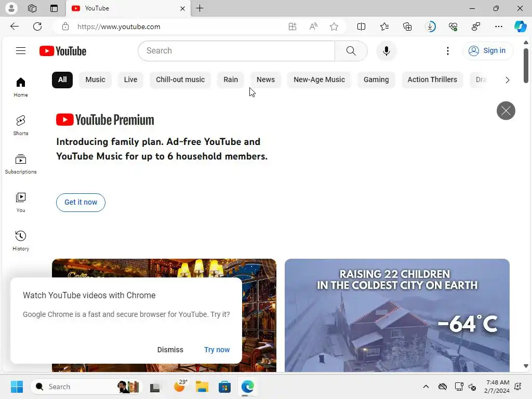Open Edge tab actions menu
Screen dimensions: 532x399
pos(54,8)
